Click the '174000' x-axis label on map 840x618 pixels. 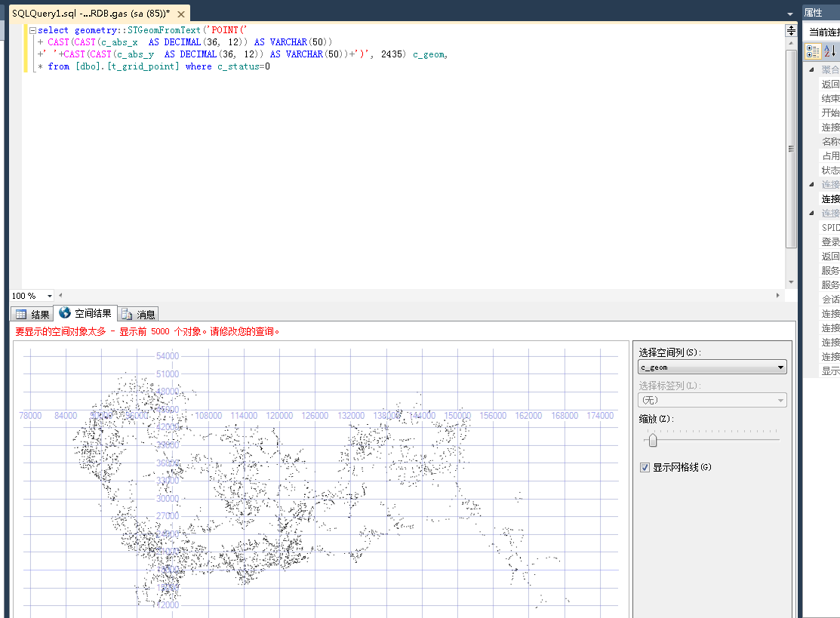coord(600,416)
